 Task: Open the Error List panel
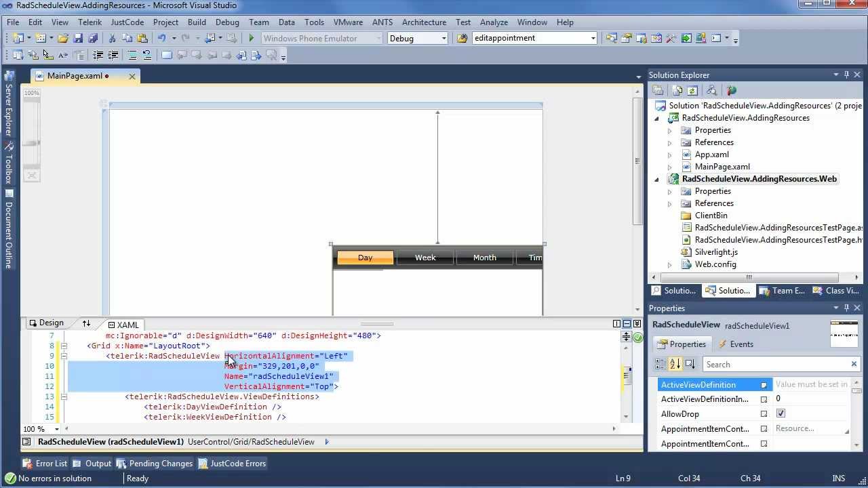click(x=45, y=464)
